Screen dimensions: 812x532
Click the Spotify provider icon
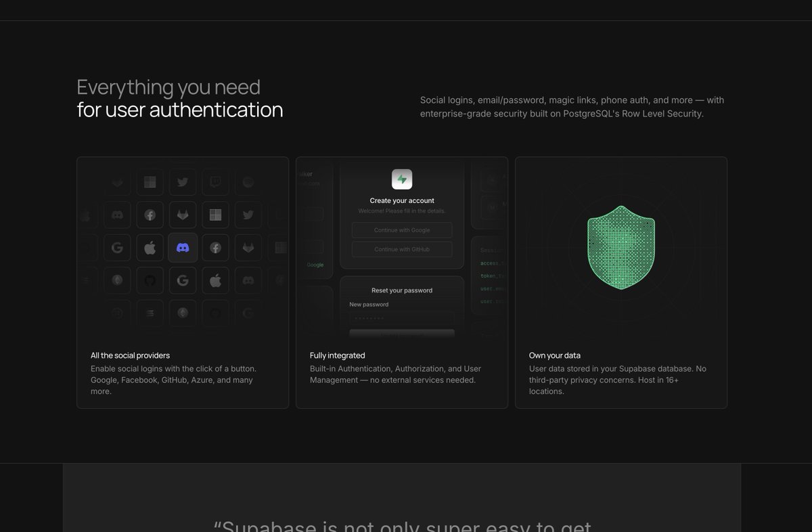(248, 182)
